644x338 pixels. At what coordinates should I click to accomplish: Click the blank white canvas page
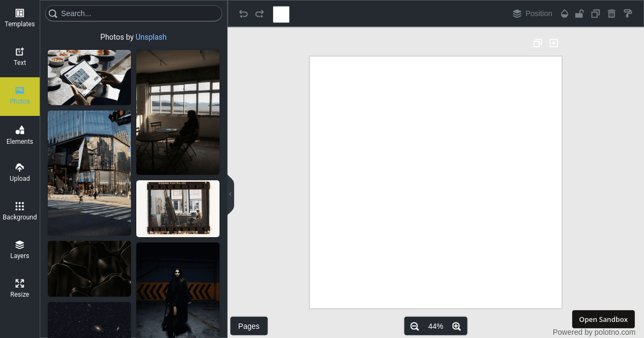[436, 182]
